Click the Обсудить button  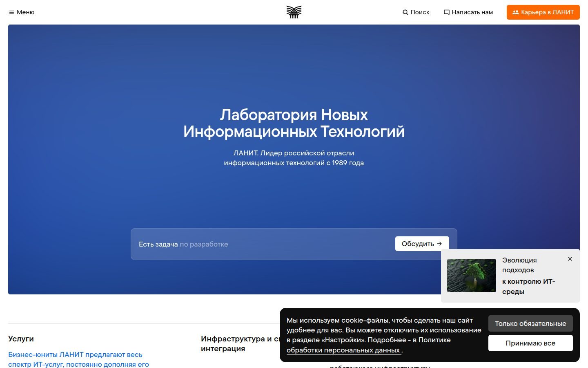[422, 244]
